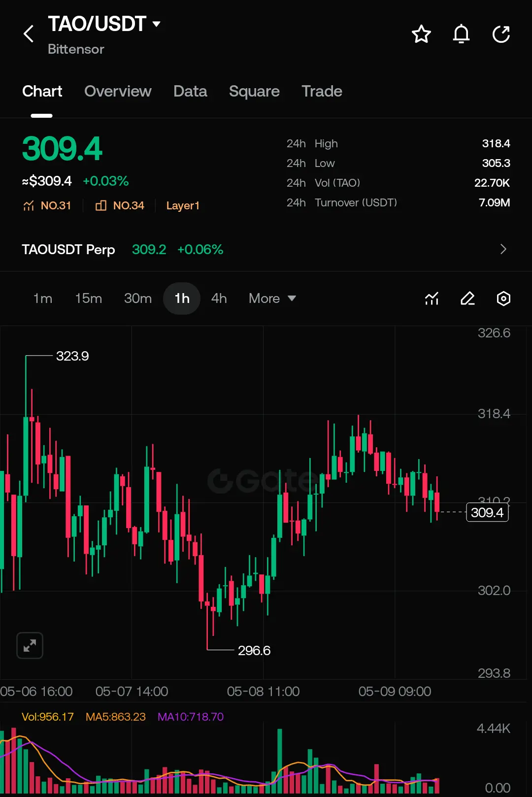The height and width of the screenshot is (797, 532).
Task: Tap the 4.44K volume axis label
Action: (x=494, y=728)
